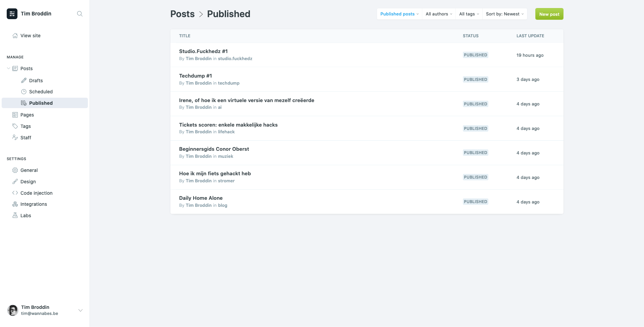Screen dimensions: 644x327
Task: Click the gear icon for General settings
Action: coord(15,170)
